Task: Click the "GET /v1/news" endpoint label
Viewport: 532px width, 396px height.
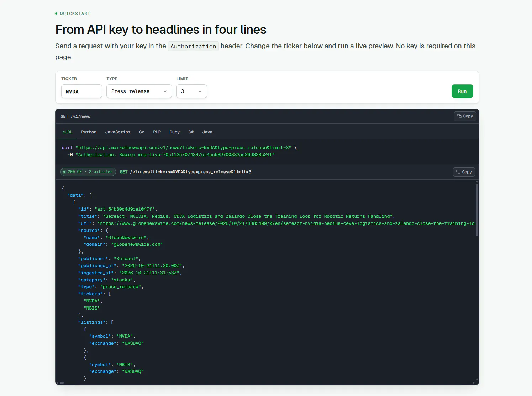Action: coord(75,116)
